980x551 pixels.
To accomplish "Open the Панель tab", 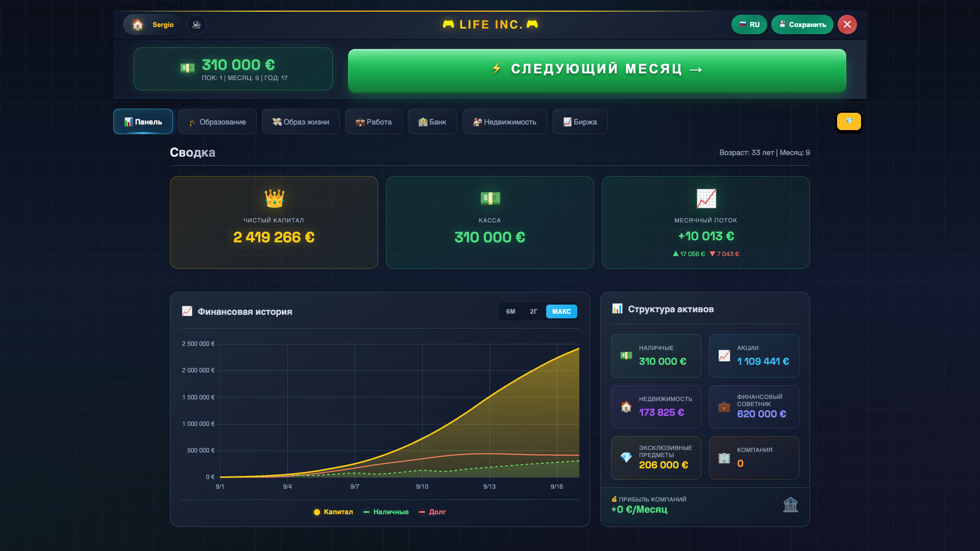I will click(143, 121).
